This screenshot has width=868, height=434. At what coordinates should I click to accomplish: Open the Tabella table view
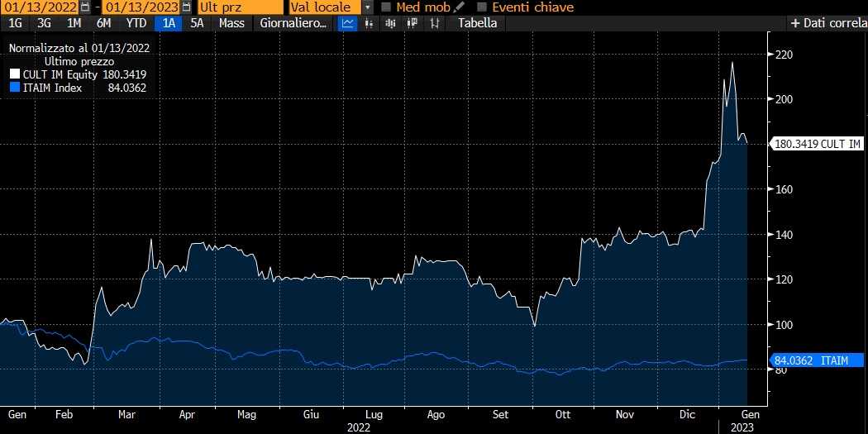[477, 23]
